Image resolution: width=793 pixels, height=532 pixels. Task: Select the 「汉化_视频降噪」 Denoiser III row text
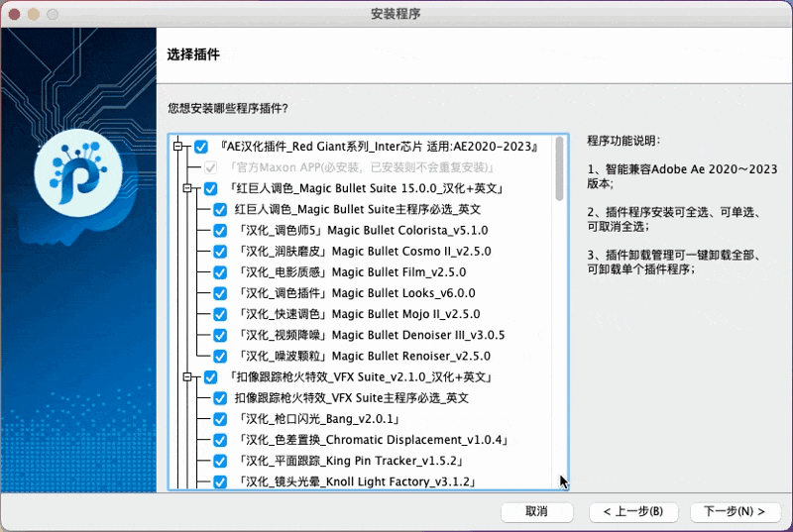click(x=371, y=335)
